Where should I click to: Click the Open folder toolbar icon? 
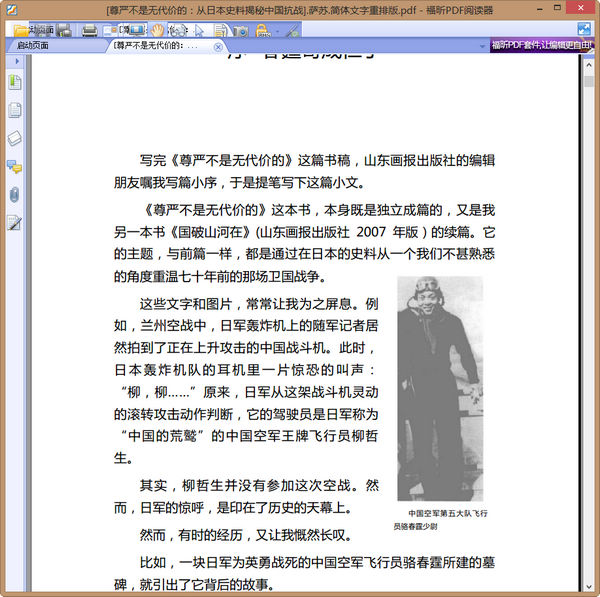20,30
